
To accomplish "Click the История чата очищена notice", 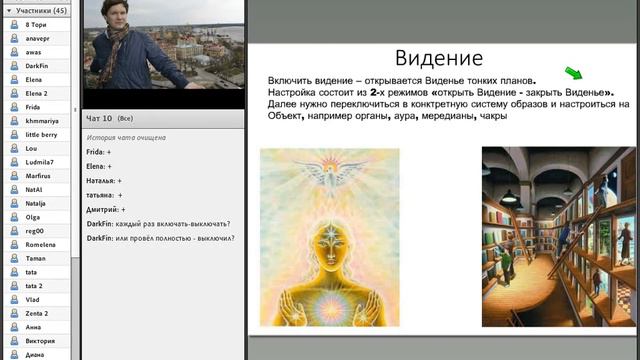I will (x=126, y=138).
